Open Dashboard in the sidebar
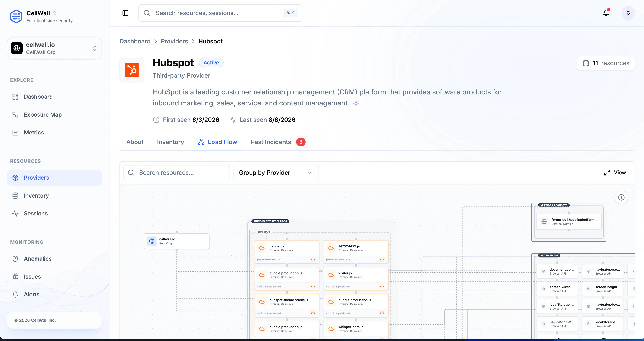The image size is (644, 341). coord(54,97)
